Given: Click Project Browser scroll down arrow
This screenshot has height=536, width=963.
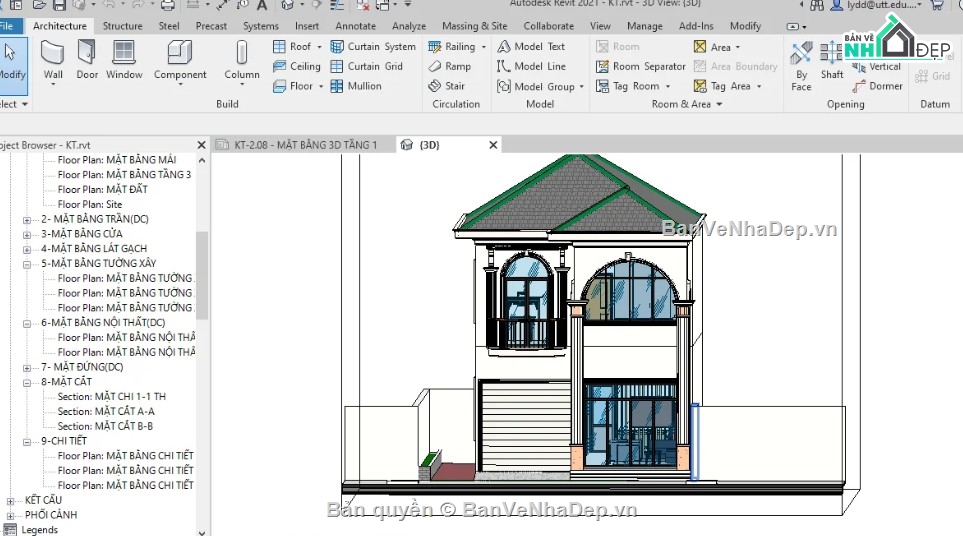Looking at the screenshot, I should click(202, 532).
